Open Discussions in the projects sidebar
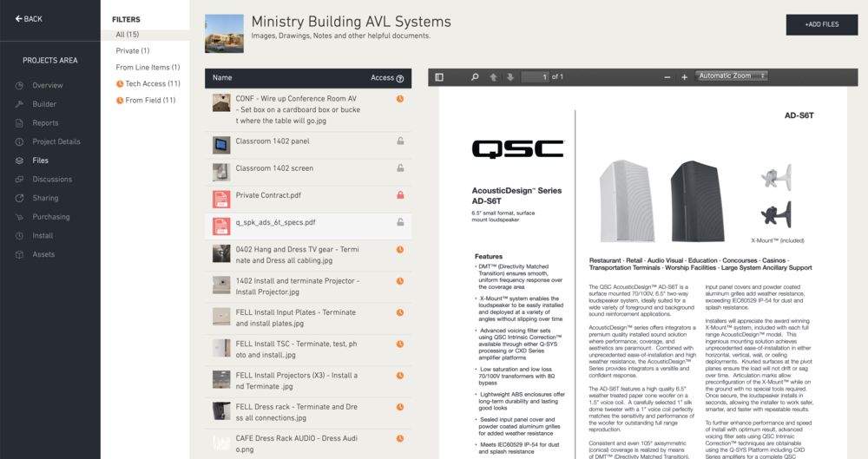This screenshot has height=459, width=868. coord(52,180)
